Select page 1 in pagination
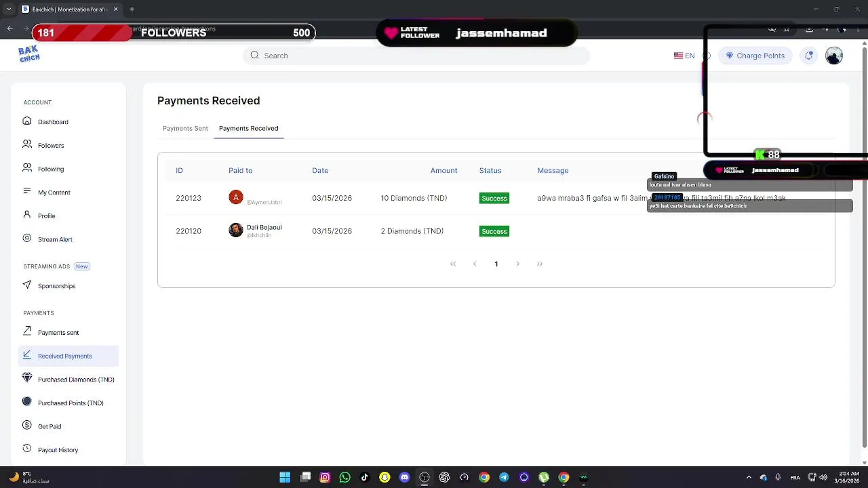868x488 pixels. 496,264
